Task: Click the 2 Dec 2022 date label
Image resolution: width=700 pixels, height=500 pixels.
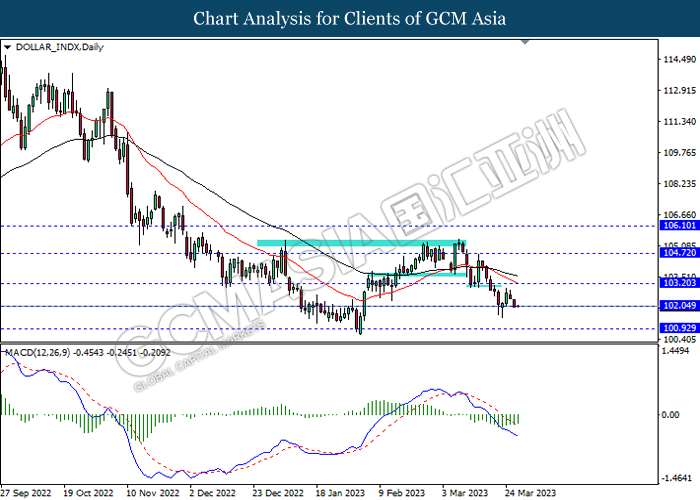Action: pos(213,493)
